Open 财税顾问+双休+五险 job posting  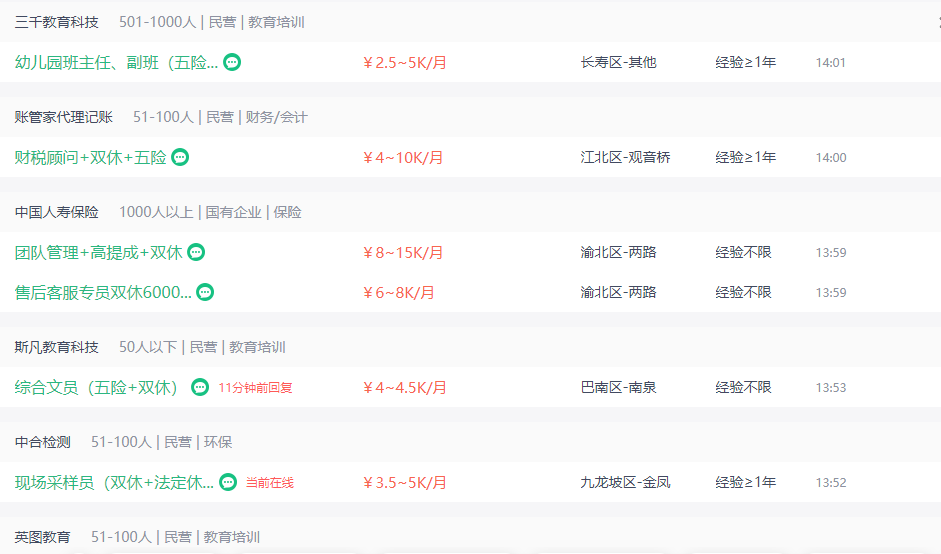click(91, 157)
